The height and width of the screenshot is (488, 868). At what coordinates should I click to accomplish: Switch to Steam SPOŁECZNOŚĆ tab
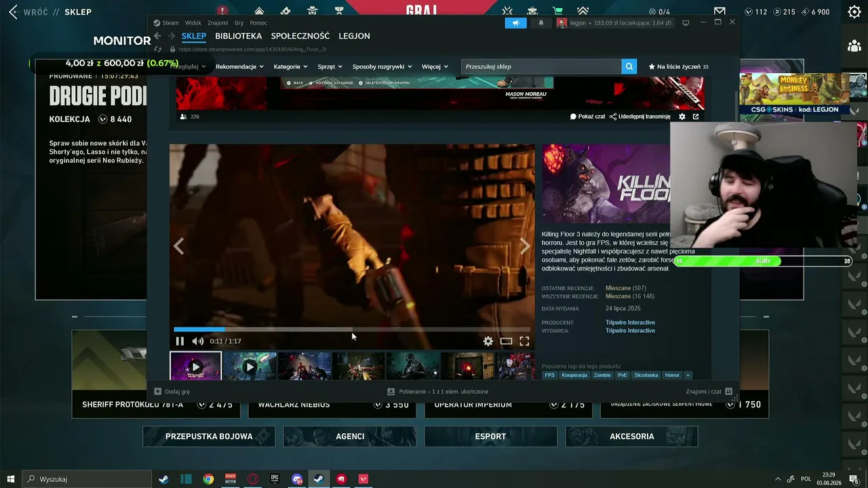click(300, 36)
